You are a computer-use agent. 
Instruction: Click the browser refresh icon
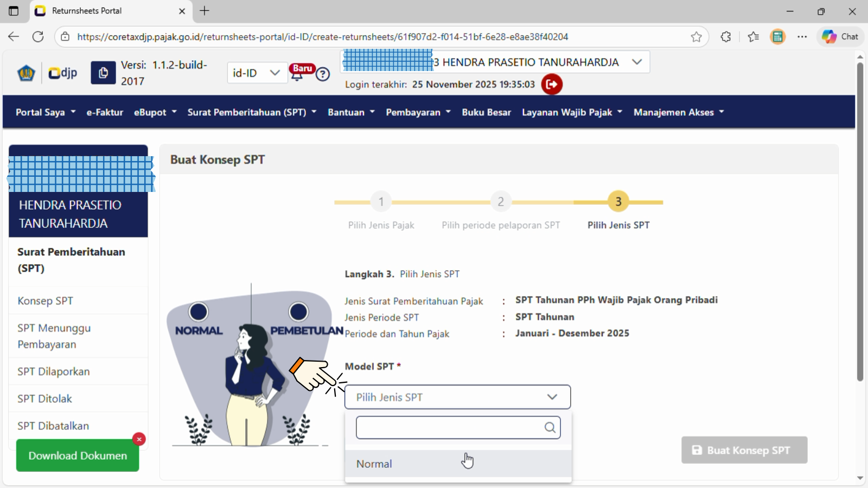(38, 37)
